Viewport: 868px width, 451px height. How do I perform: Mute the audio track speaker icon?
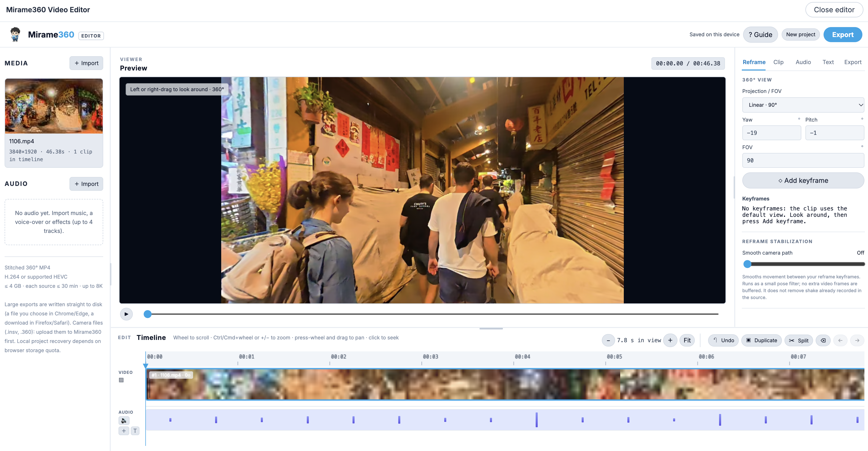[x=124, y=420]
